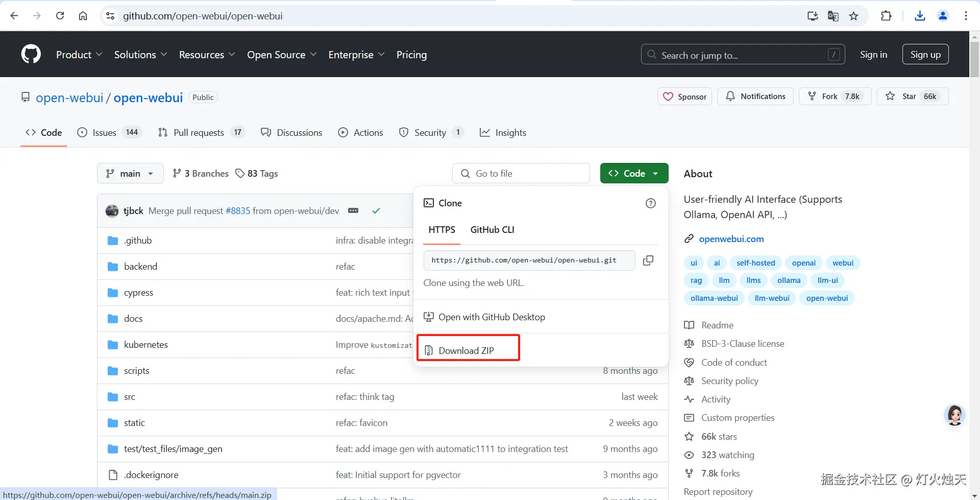The height and width of the screenshot is (500, 980).
Task: Click the clone URL text field
Action: click(x=529, y=260)
